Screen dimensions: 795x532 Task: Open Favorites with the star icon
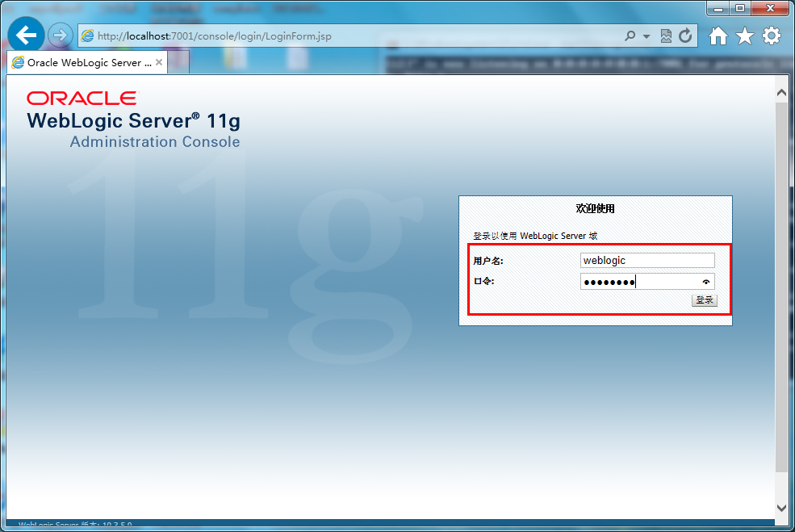click(x=744, y=36)
